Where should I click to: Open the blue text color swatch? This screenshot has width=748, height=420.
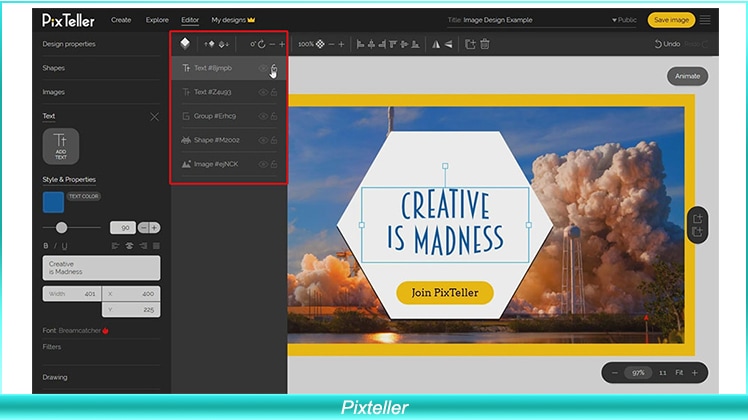tap(53, 203)
